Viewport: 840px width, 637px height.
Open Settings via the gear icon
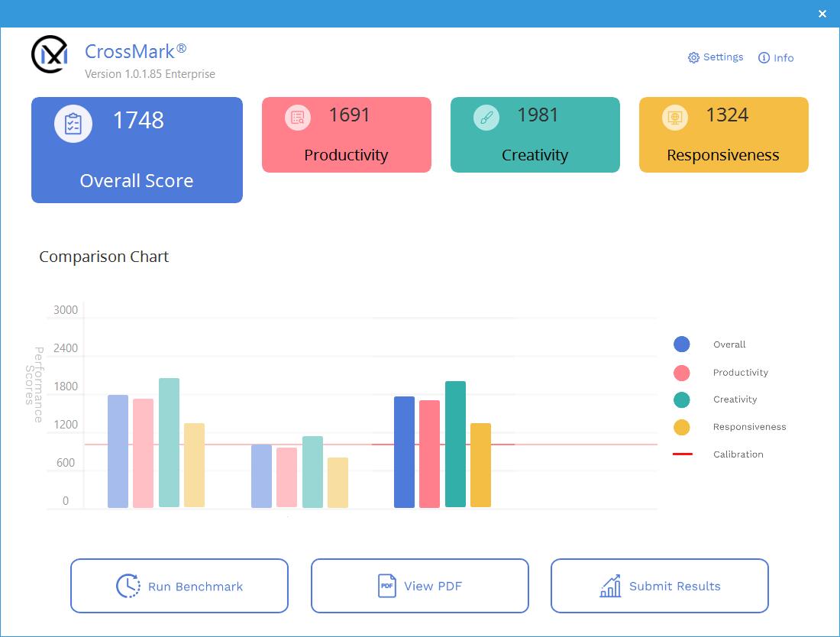click(693, 57)
